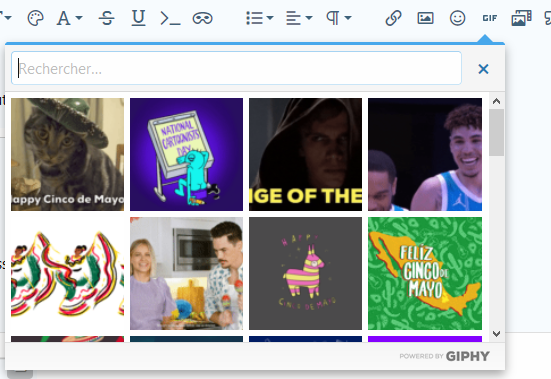
Task: Open the text color palette icon
Action: [35, 18]
